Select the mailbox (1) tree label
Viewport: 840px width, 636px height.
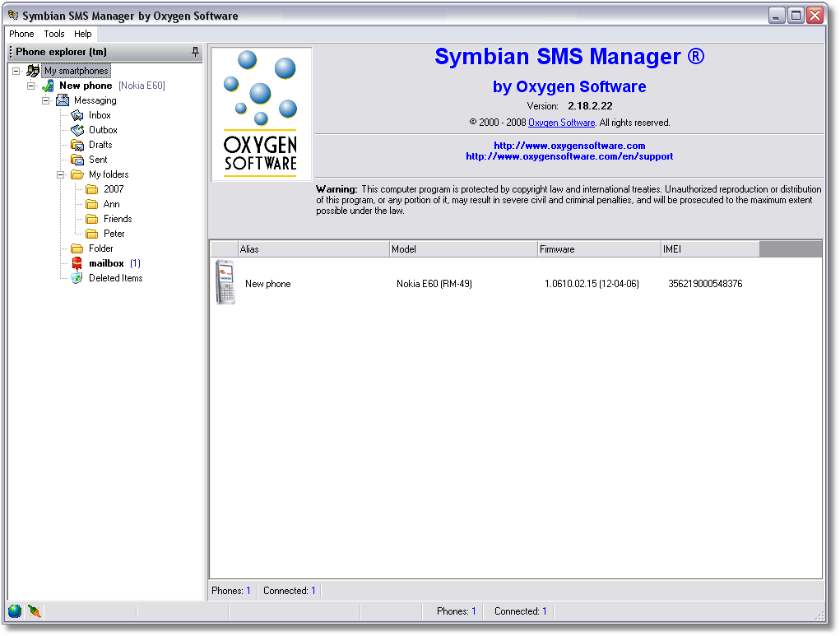tap(114, 263)
